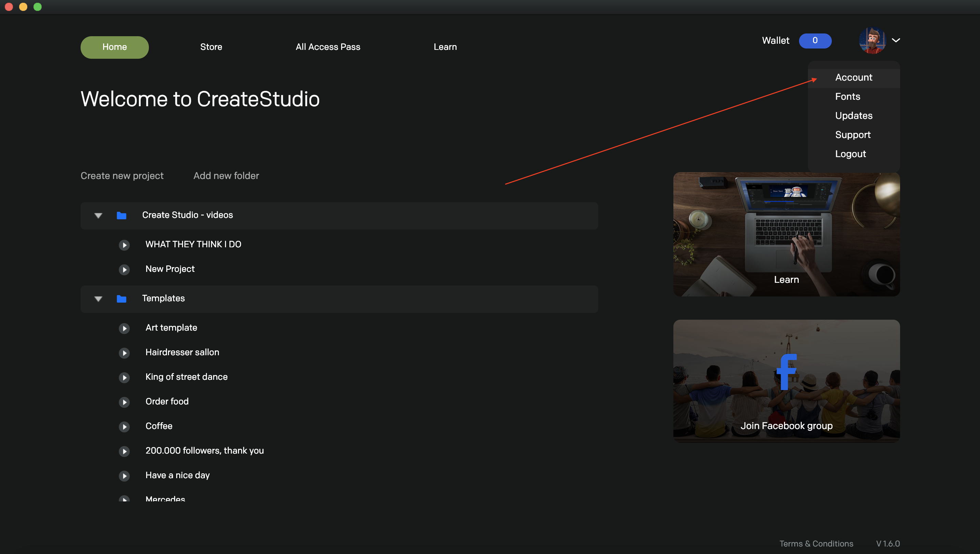Switch to the Home tab

point(114,47)
